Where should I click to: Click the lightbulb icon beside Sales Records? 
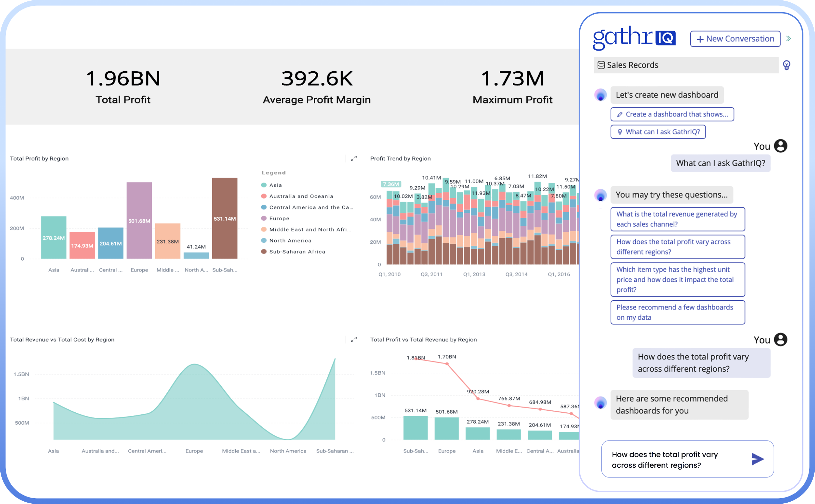tap(787, 65)
